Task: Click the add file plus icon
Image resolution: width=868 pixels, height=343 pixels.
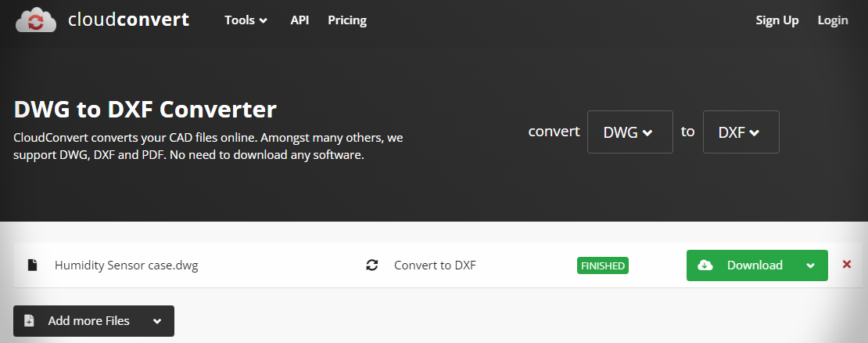Action: point(30,321)
